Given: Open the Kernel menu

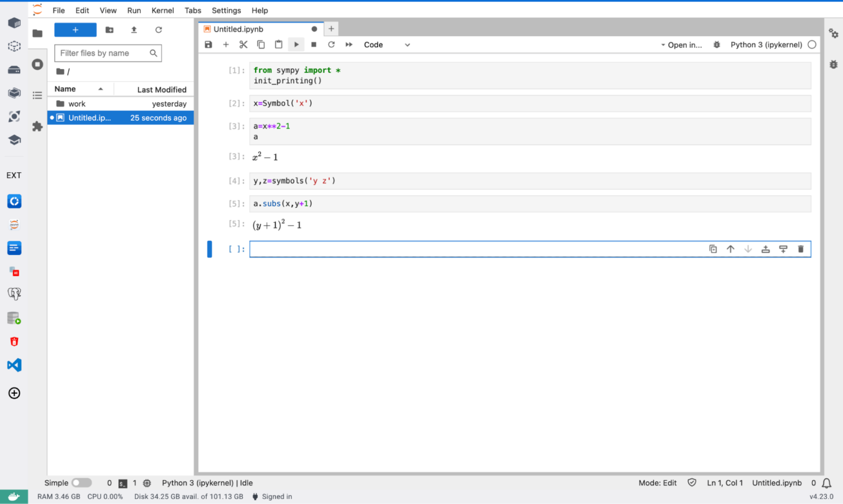Looking at the screenshot, I should coord(162,10).
